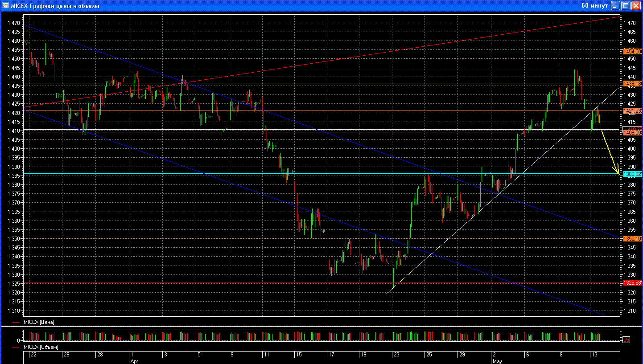Click the 60 минут timeframe label
Screen dimensions: 643x364
pyautogui.click(x=594, y=6)
